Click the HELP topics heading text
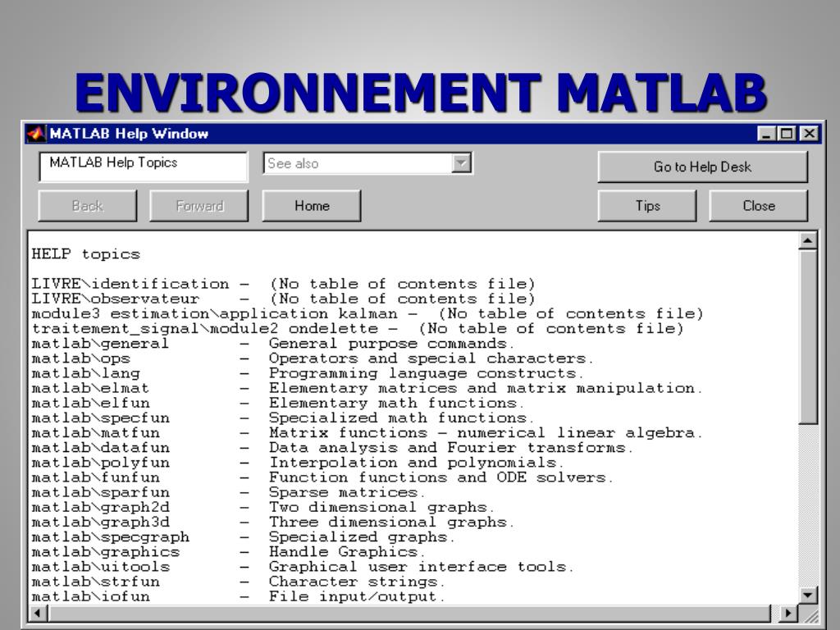The height and width of the screenshot is (630, 840). pos(85,254)
